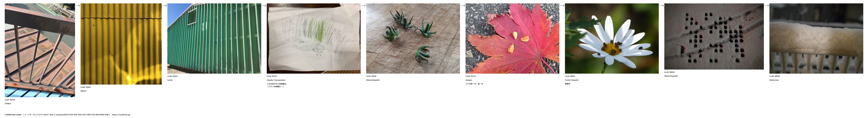The width and height of the screenshot is (868, 118).
Task: Click the arrow after the green building photo
Action: [x=264, y=5]
